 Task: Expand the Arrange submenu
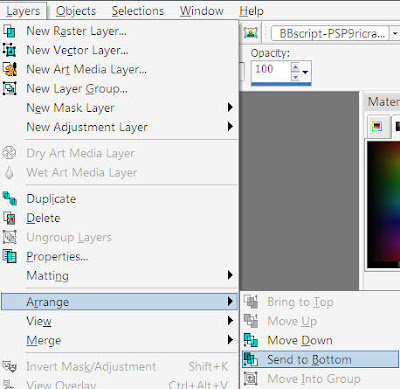pos(119,302)
